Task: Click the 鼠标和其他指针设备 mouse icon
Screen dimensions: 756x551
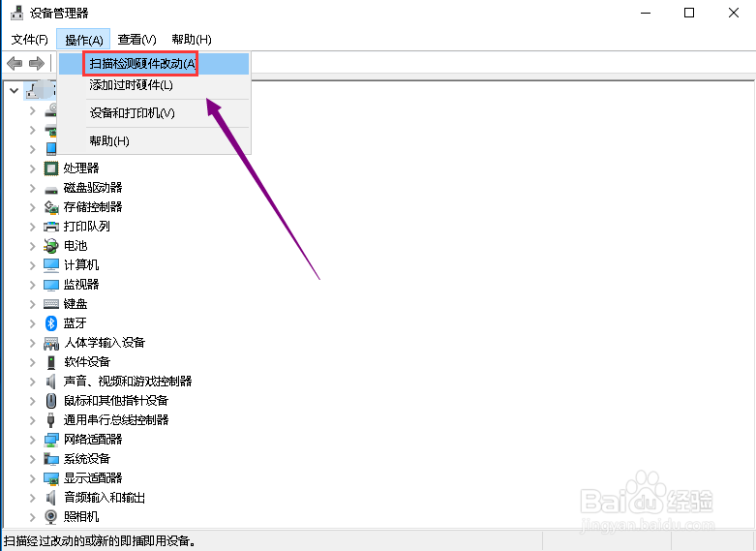Action: pos(51,401)
